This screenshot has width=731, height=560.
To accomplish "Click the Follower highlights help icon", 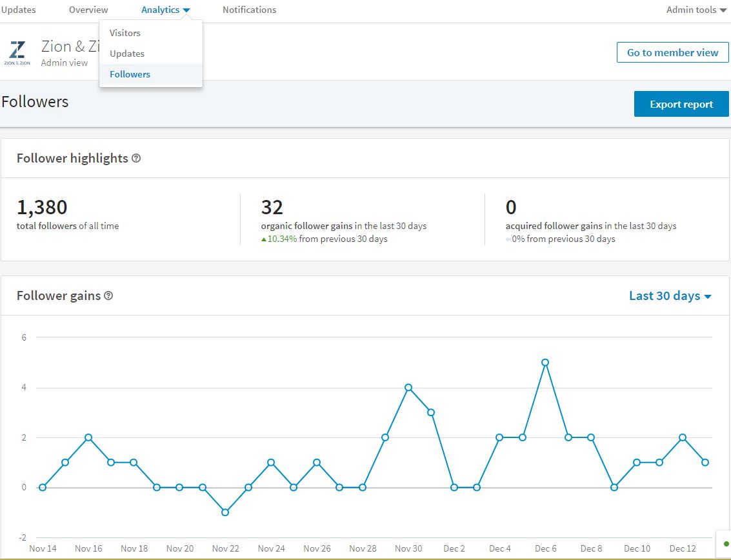I will pyautogui.click(x=135, y=157).
